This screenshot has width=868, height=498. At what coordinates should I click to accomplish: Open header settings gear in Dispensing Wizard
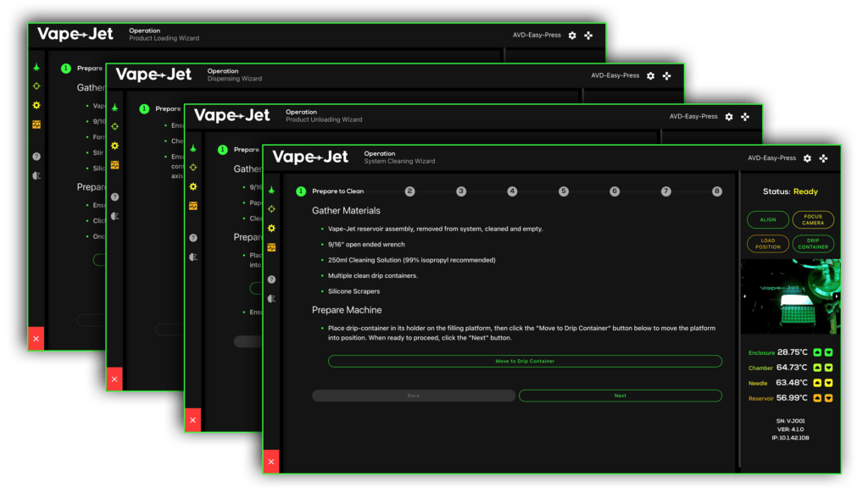[x=650, y=76]
